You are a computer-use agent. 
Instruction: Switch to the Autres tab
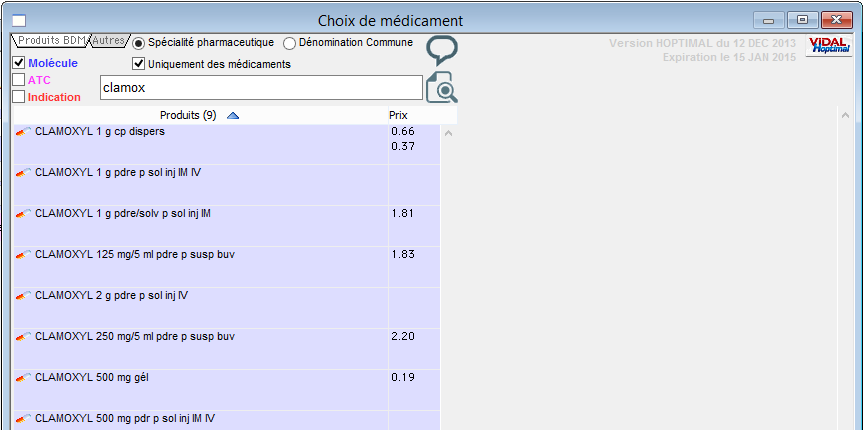tap(108, 41)
